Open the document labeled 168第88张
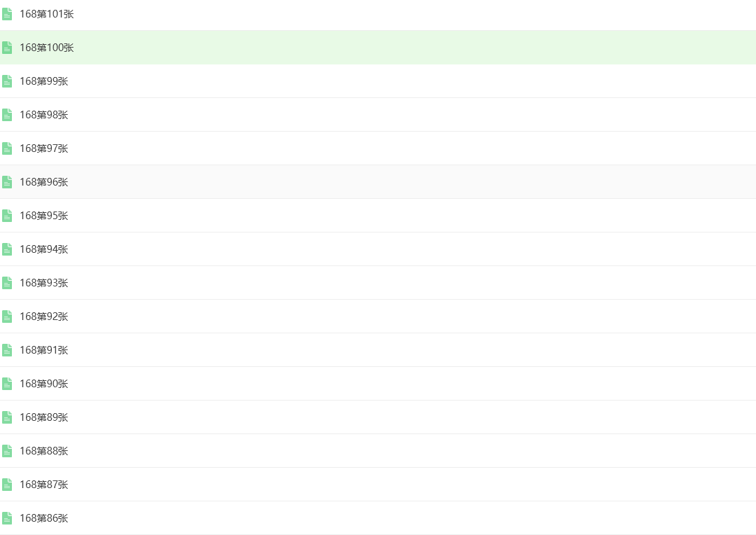The height and width of the screenshot is (535, 756). tap(44, 451)
